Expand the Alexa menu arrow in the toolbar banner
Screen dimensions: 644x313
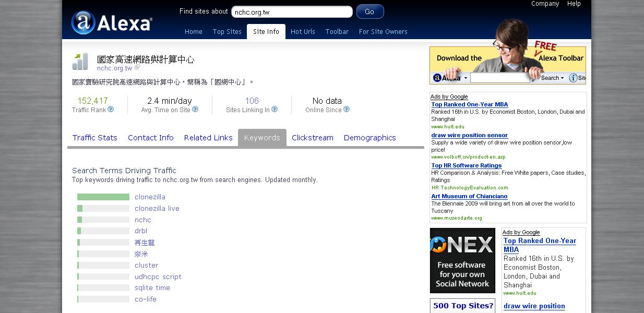466,78
